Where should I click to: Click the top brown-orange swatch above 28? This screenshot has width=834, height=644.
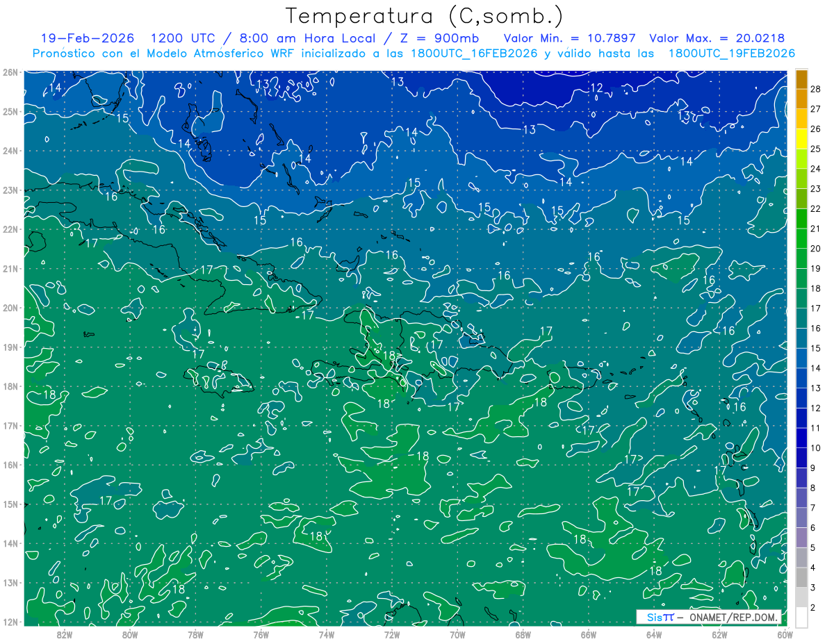[801, 79]
